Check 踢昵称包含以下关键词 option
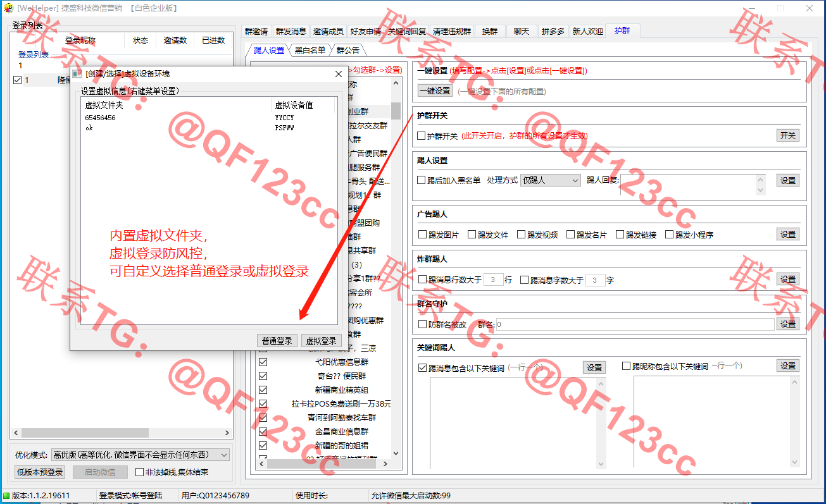The image size is (826, 504). pyautogui.click(x=627, y=366)
